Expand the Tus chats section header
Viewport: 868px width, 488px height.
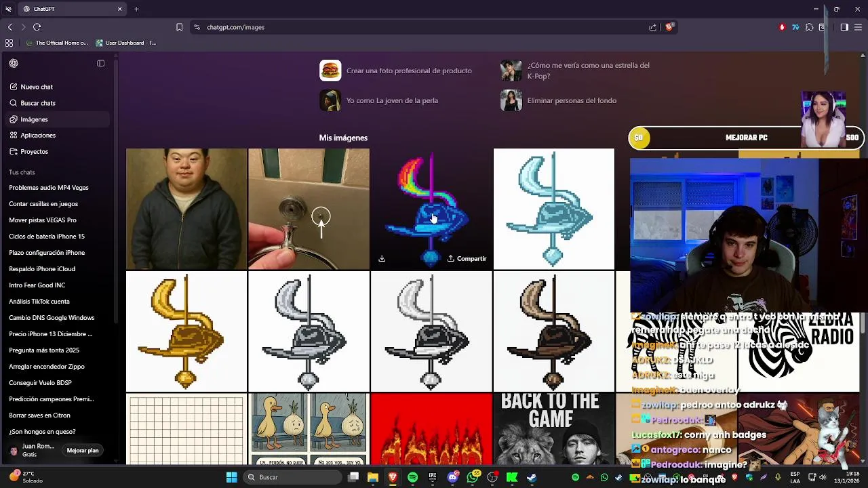(22, 172)
